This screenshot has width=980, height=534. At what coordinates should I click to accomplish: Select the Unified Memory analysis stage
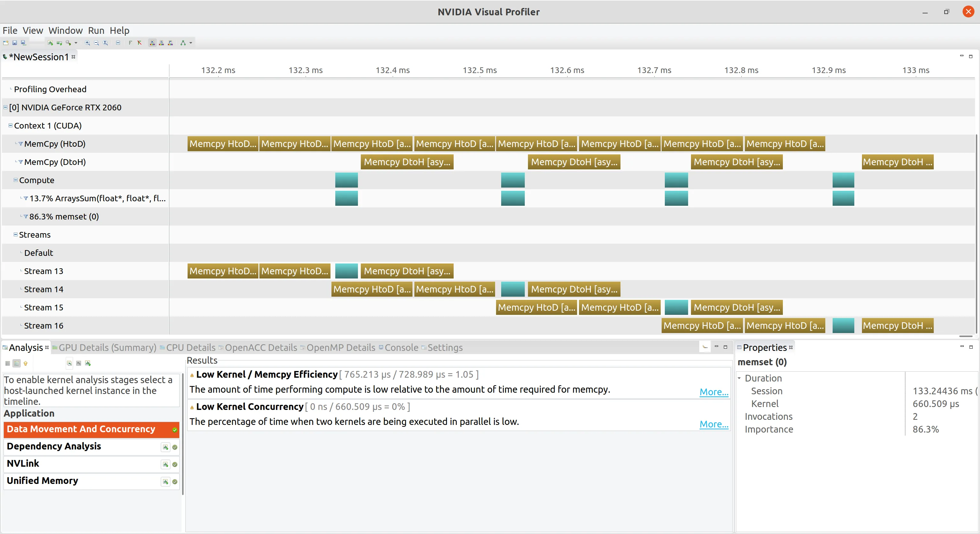point(91,481)
